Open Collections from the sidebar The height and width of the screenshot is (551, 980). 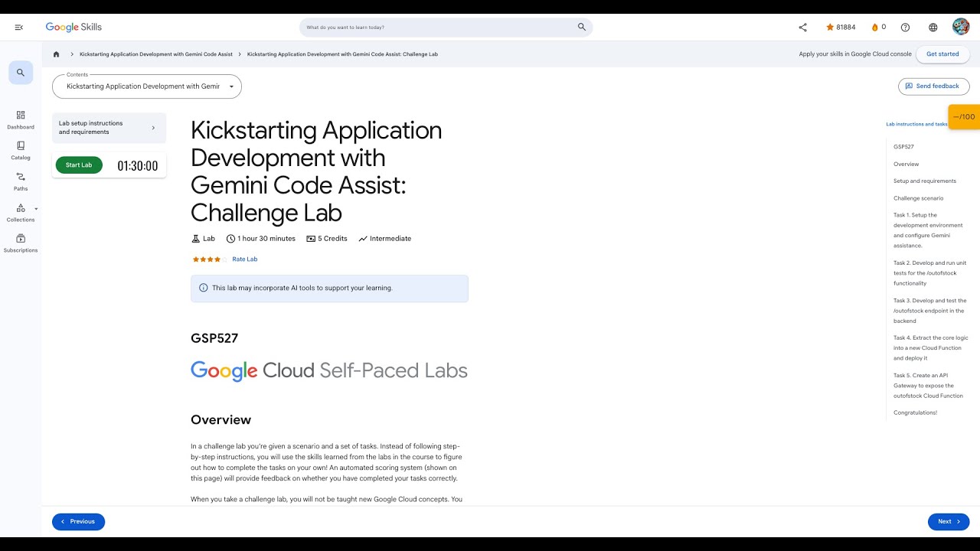click(21, 212)
